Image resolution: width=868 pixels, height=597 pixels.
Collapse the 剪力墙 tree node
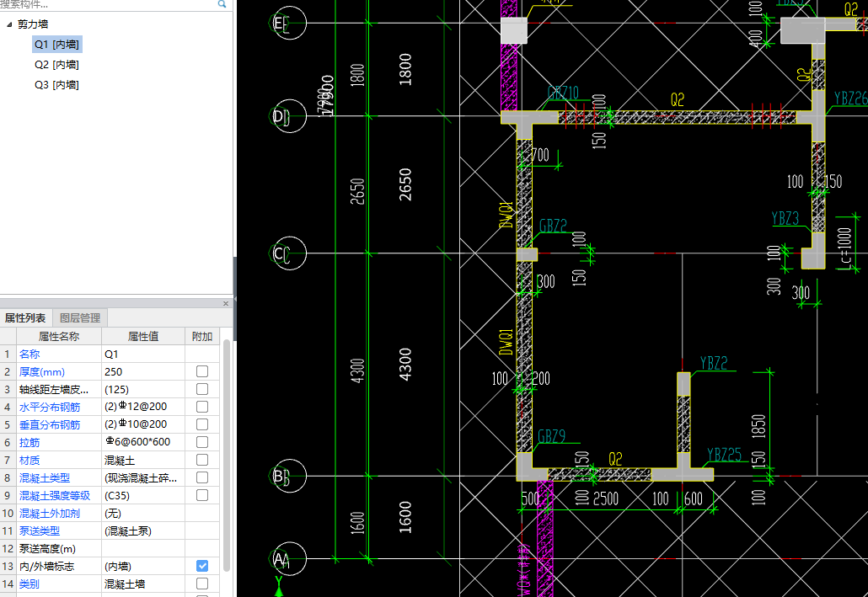coord(9,24)
